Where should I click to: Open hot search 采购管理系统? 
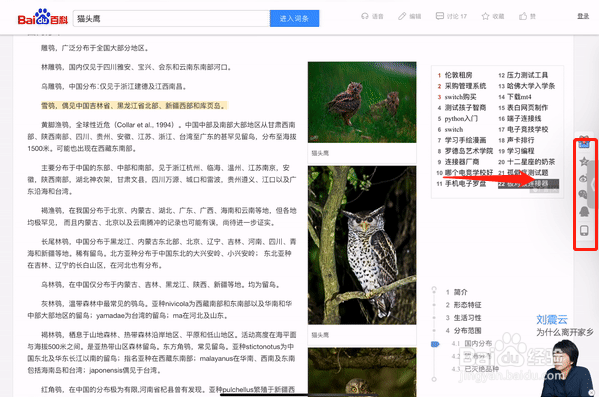click(x=465, y=86)
